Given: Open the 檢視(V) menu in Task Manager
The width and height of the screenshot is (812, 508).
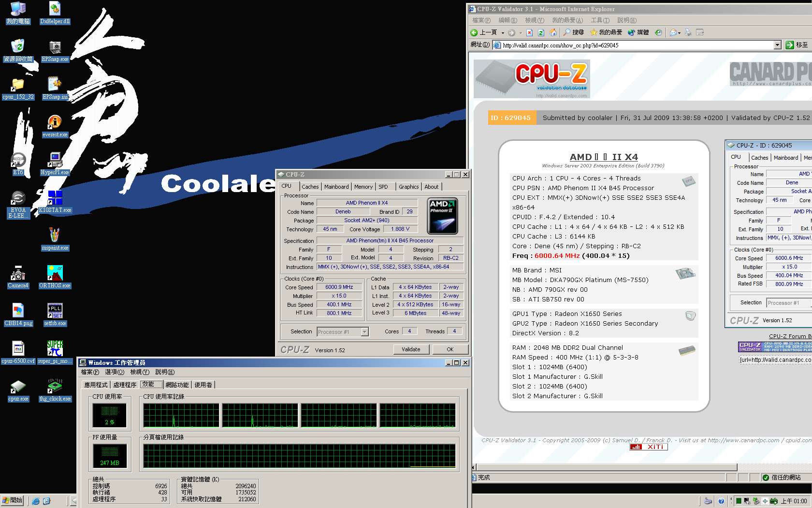Looking at the screenshot, I should point(140,372).
